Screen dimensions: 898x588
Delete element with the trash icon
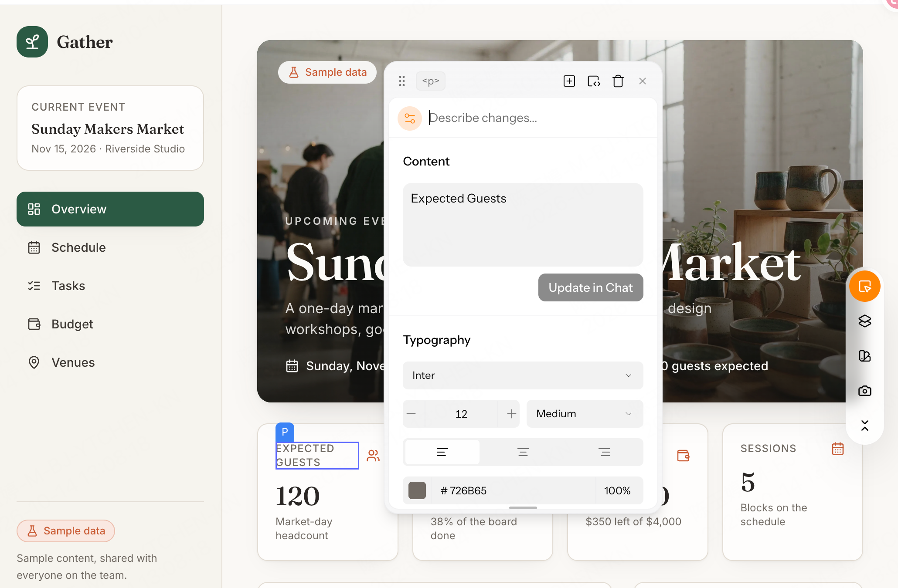click(618, 81)
